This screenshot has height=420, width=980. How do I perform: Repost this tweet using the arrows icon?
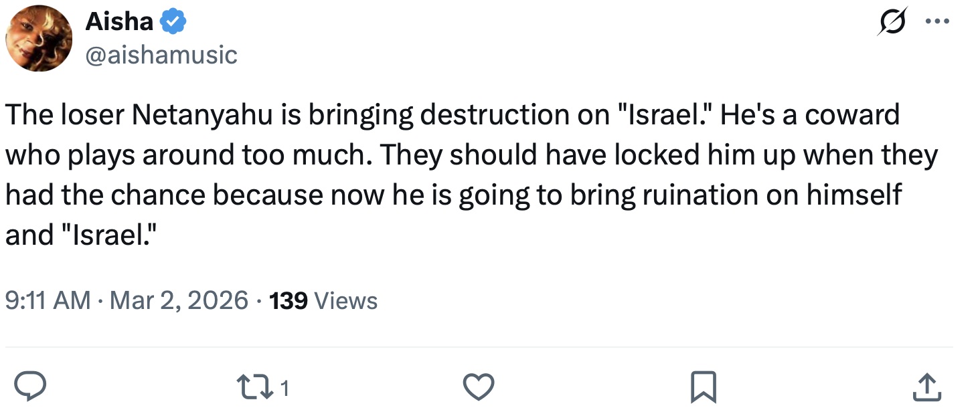[253, 387]
